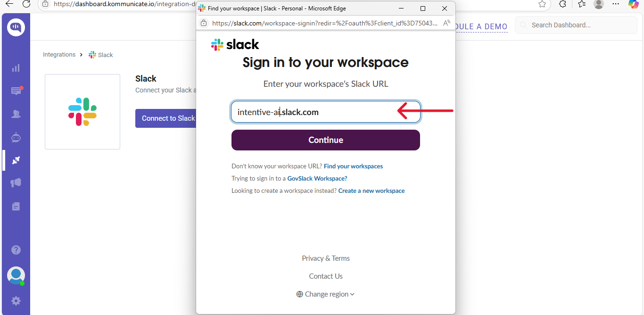The width and height of the screenshot is (644, 315).
Task: Close the Slack popup window
Action: (x=445, y=8)
